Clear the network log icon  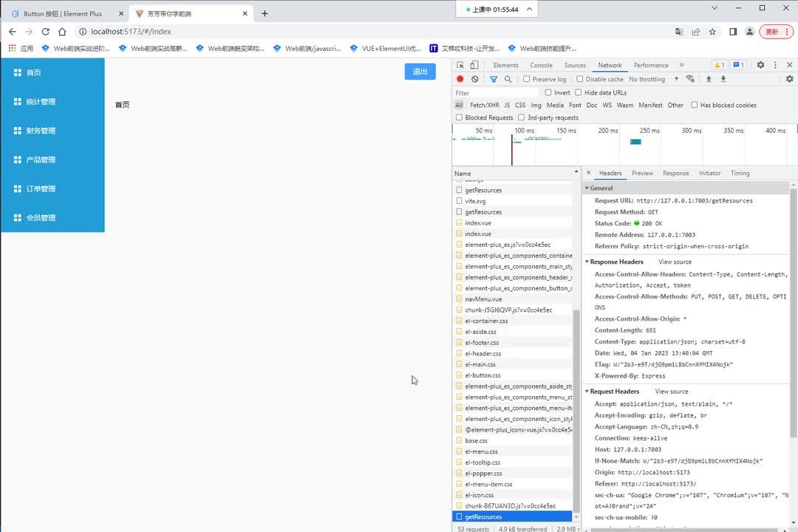[x=475, y=79]
